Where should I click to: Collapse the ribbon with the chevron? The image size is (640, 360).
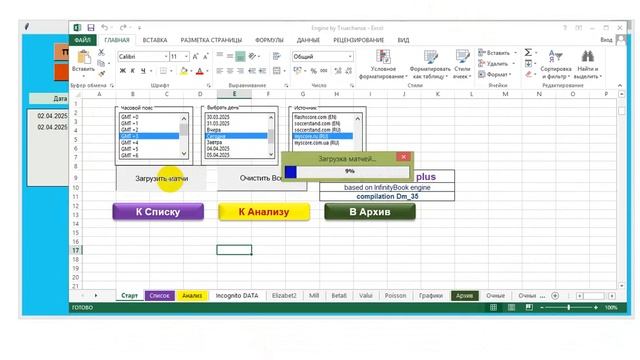620,85
